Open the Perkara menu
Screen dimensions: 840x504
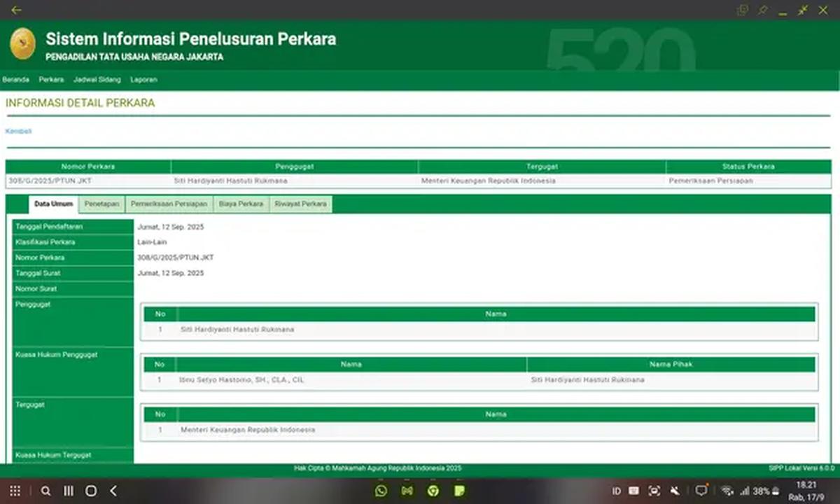tap(51, 80)
